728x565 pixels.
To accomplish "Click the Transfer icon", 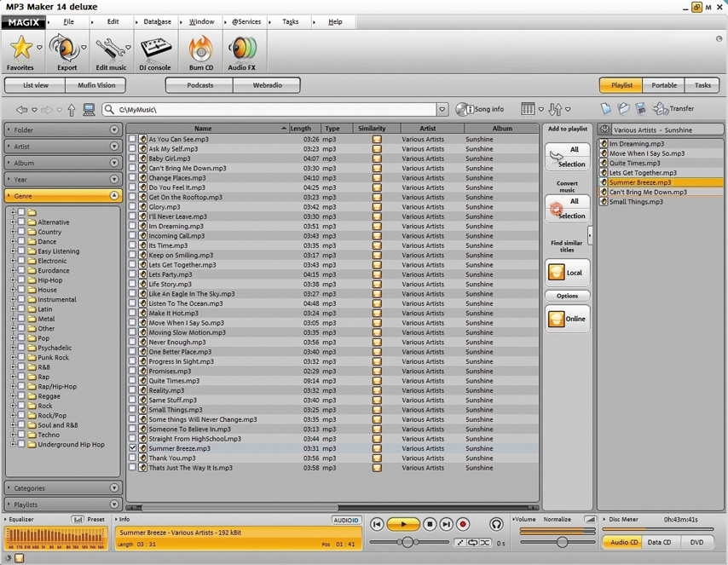I will [660, 108].
